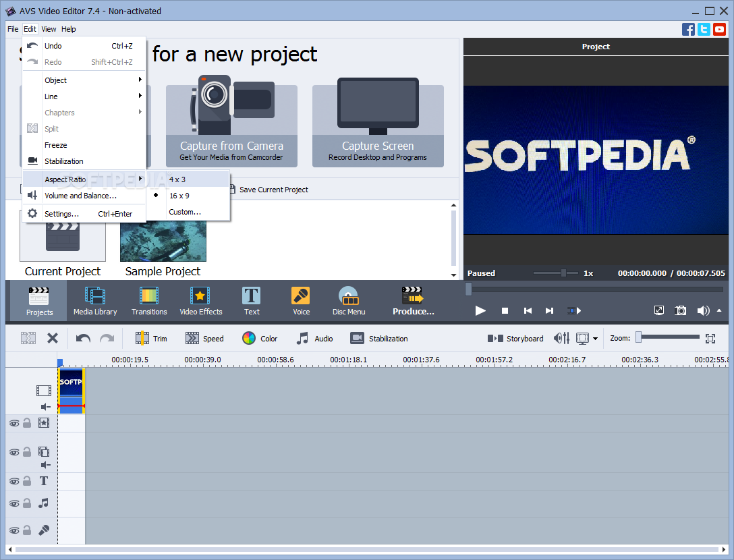Viewport: 734px width, 560px height.
Task: Lock the overlay track
Action: pyautogui.click(x=27, y=452)
